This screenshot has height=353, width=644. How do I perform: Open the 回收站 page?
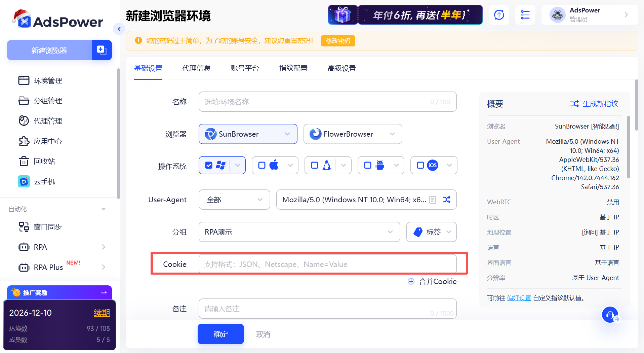coord(44,161)
